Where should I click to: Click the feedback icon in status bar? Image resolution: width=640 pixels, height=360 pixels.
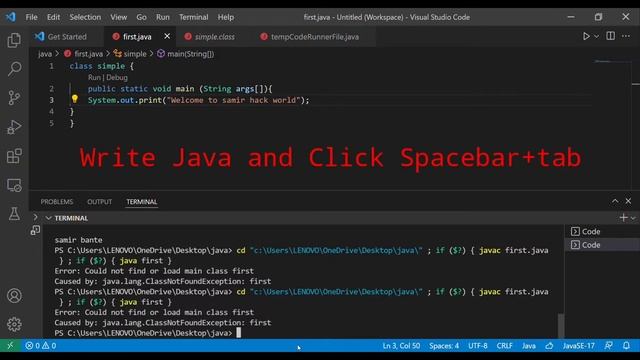[608, 346]
